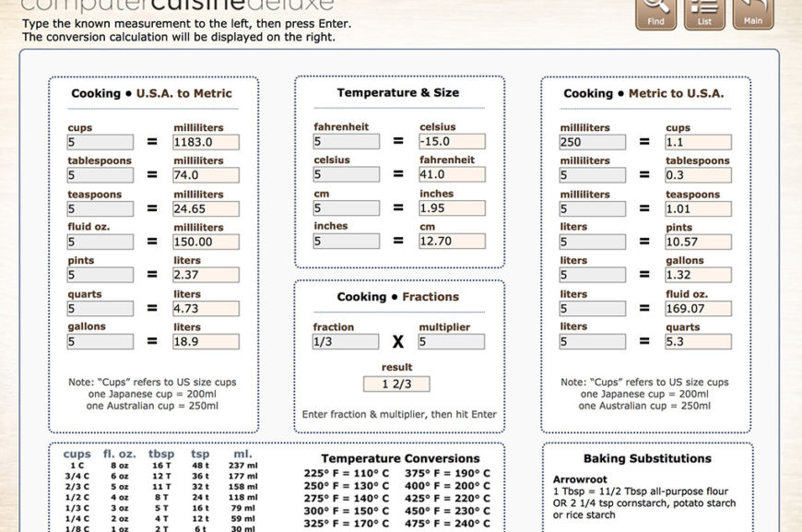This screenshot has width=802, height=532.
Task: Focus the teaspoons input in U.S.A. to Metric
Action: (x=100, y=208)
